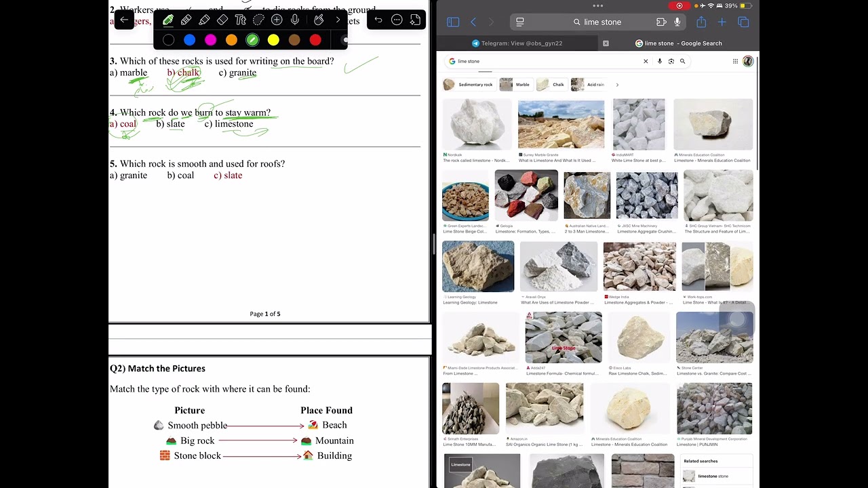Open the page template icon in the notes toolbar

(415, 20)
